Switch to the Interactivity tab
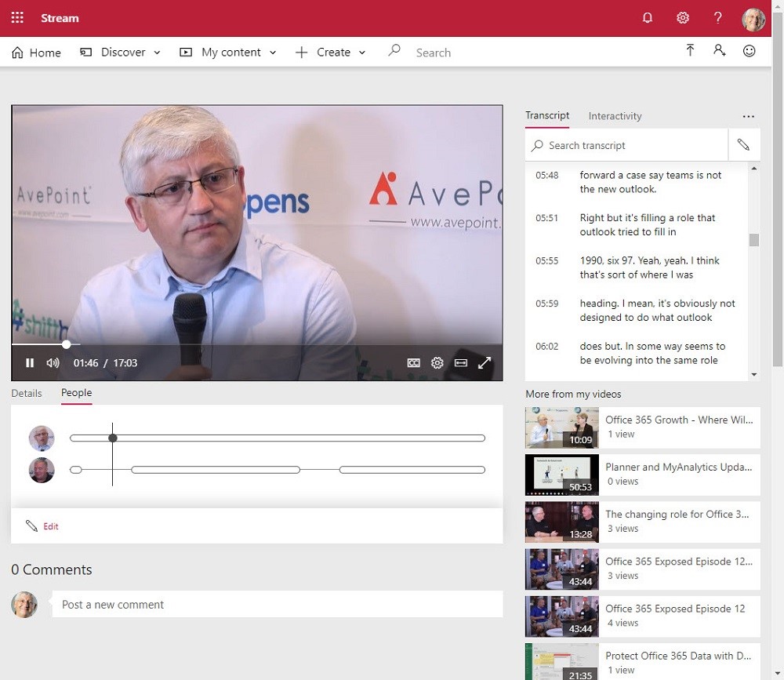 pyautogui.click(x=615, y=116)
